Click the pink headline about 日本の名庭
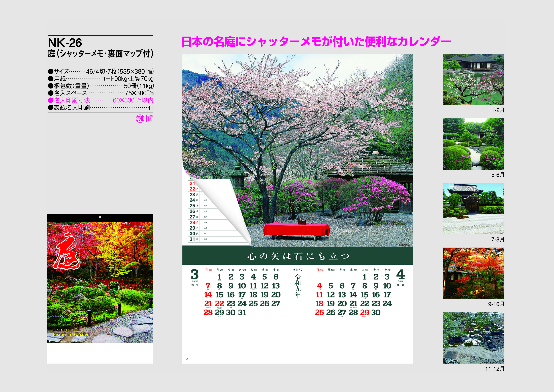This screenshot has height=392, width=554. point(316,42)
